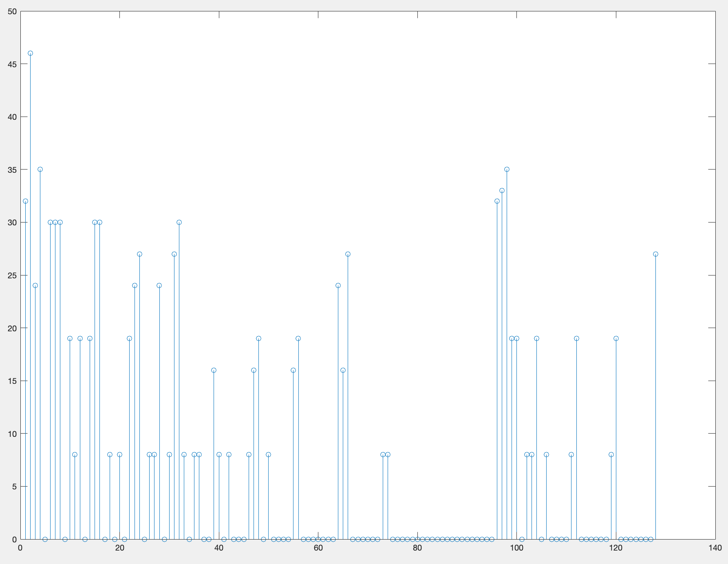Click the x-axis tick label 80

(x=417, y=548)
